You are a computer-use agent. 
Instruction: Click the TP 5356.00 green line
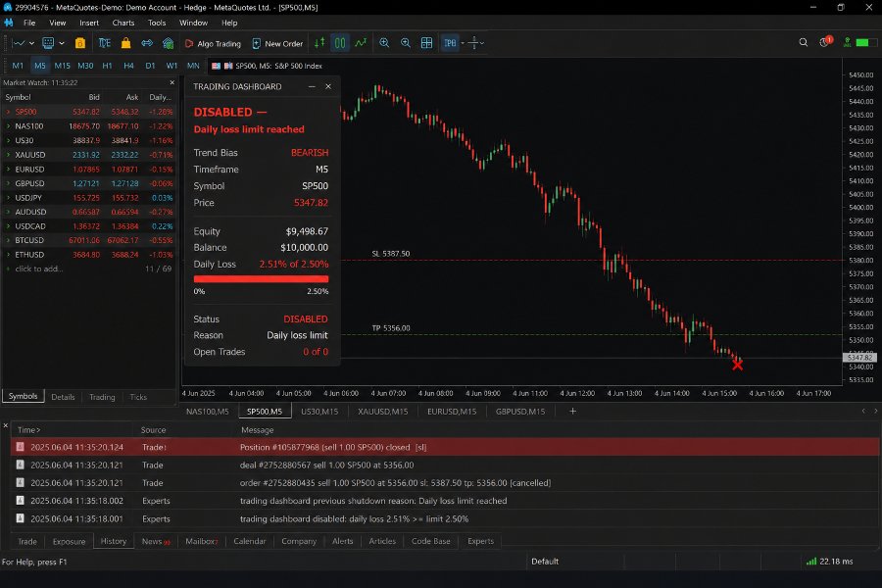tap(591, 335)
